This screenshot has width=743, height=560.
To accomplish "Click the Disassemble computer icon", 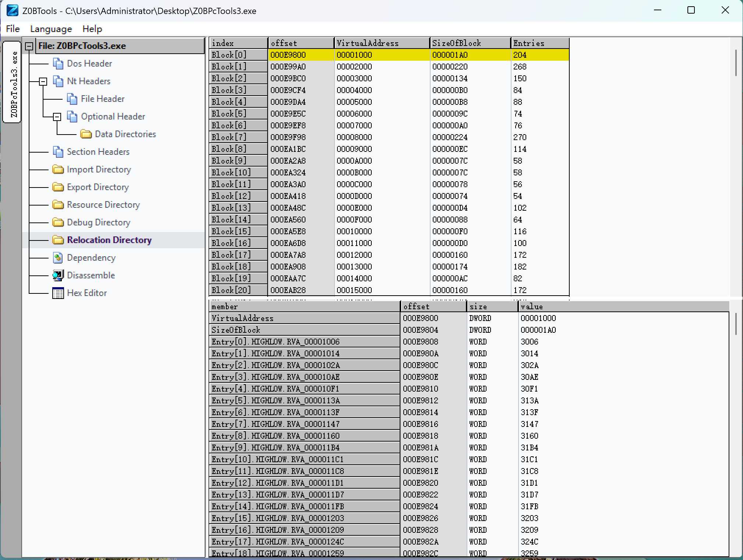I will (x=58, y=275).
